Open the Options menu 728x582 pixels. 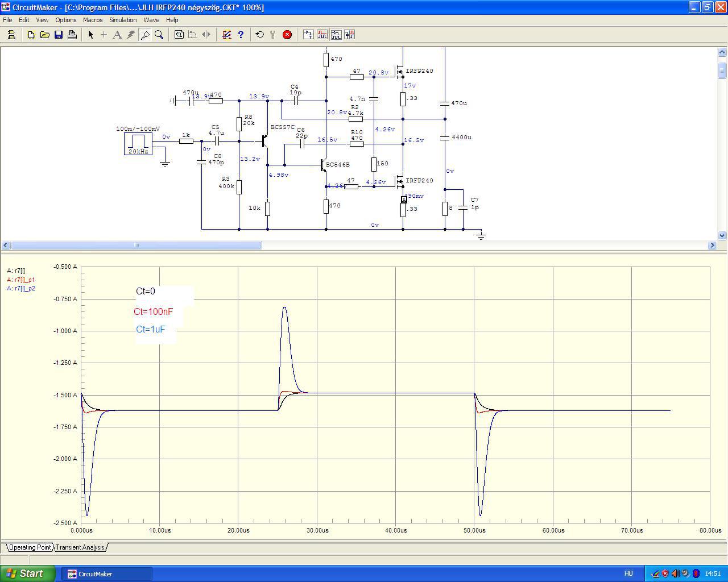(66, 20)
